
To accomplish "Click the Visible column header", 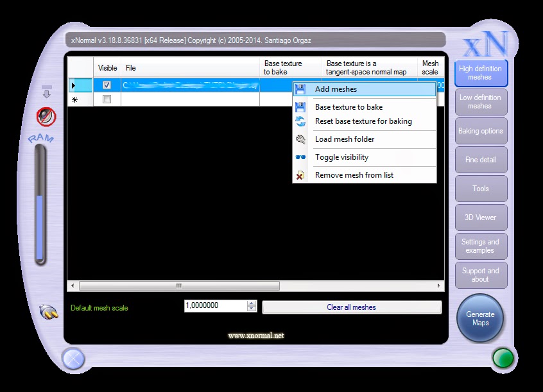I will tap(107, 68).
